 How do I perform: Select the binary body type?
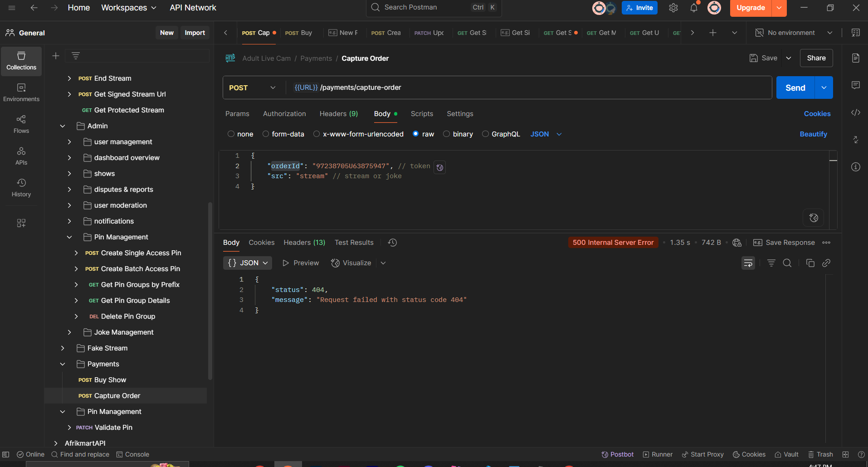(x=458, y=134)
